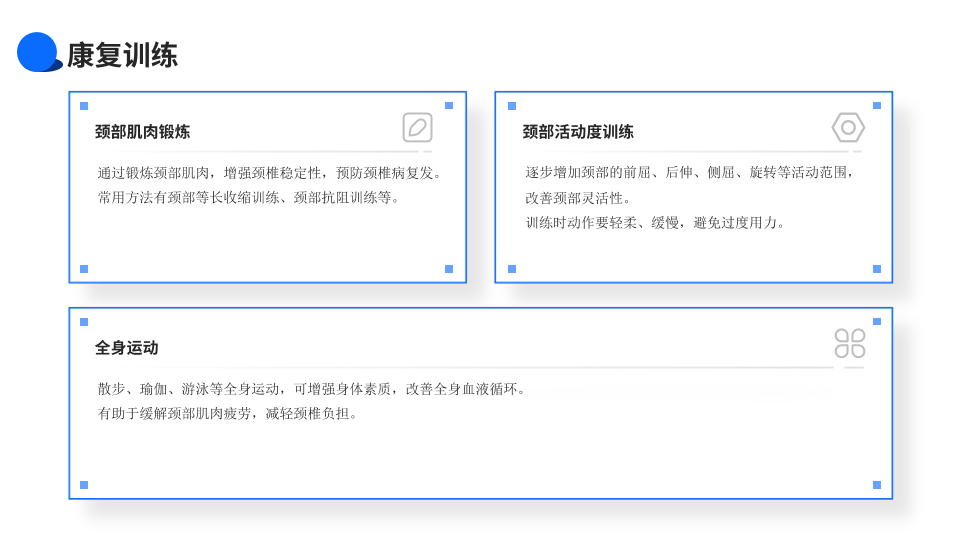Click the line starting with 通过锻炼颈部肌肉
The image size is (960, 540).
click(269, 173)
